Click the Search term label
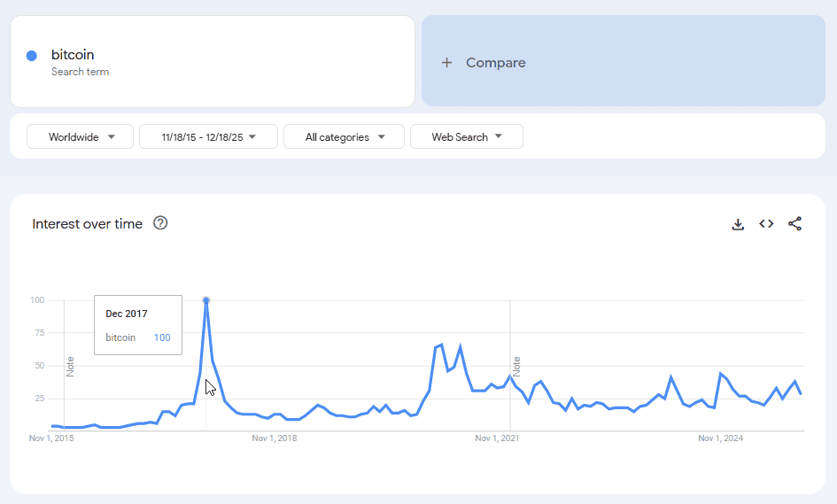The width and height of the screenshot is (837, 504). point(80,72)
